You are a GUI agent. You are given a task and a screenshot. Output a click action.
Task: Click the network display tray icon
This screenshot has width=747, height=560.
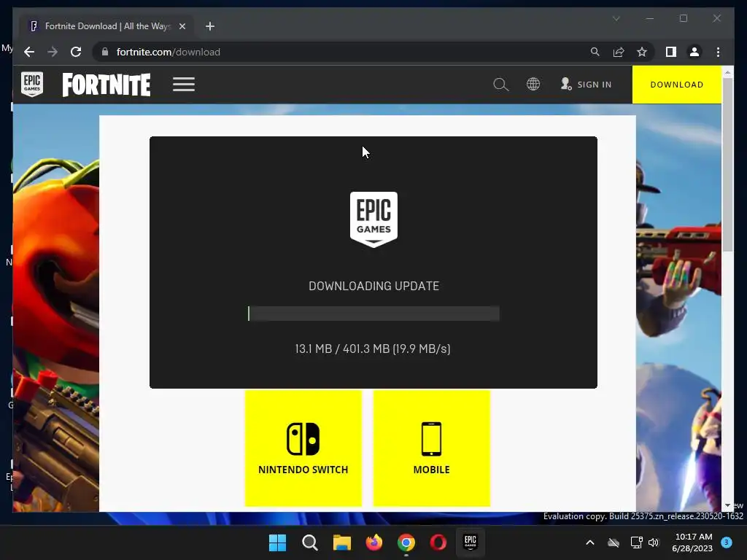click(x=636, y=542)
